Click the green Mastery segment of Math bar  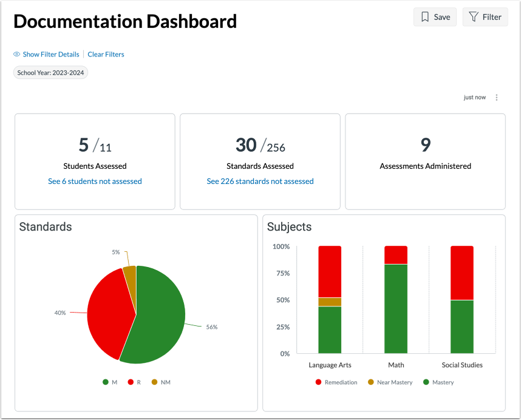coord(396,309)
